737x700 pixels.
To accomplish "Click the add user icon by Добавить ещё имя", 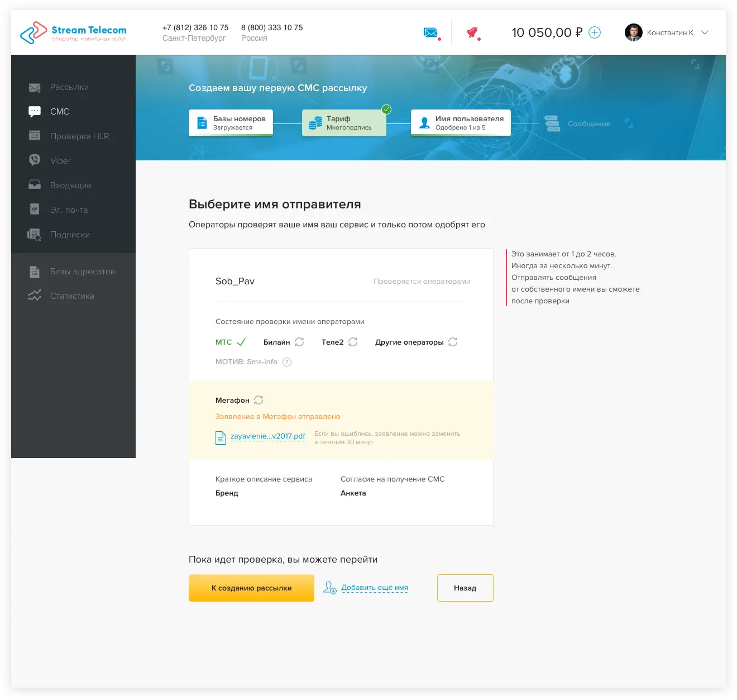I will click(x=330, y=588).
